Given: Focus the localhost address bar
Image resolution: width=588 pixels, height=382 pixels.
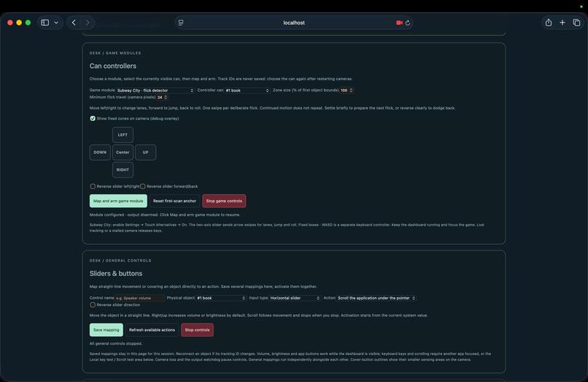Looking at the screenshot, I should tap(293, 23).
